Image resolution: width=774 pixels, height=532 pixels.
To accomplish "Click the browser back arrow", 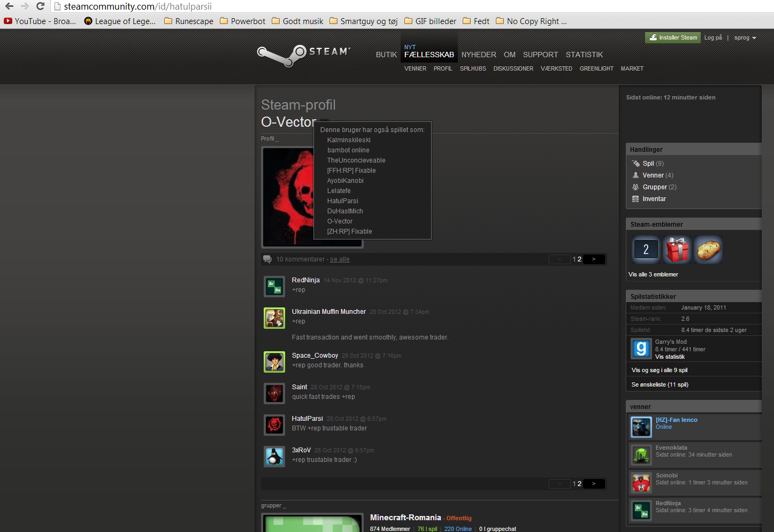I will pos(9,6).
